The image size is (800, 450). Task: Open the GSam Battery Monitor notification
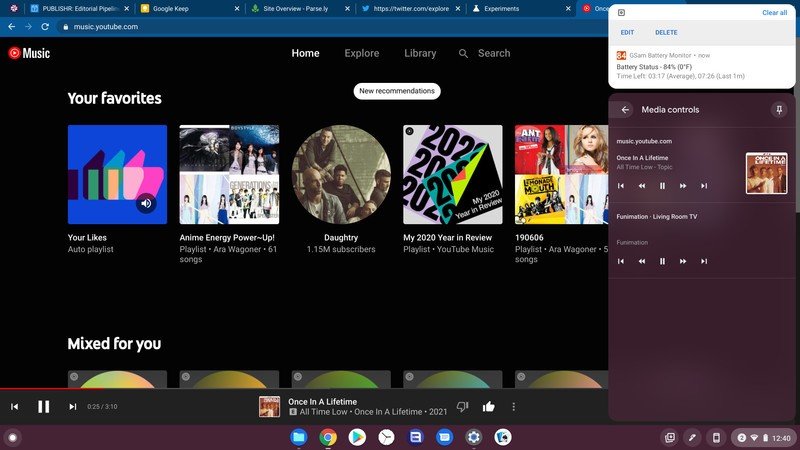tap(702, 66)
